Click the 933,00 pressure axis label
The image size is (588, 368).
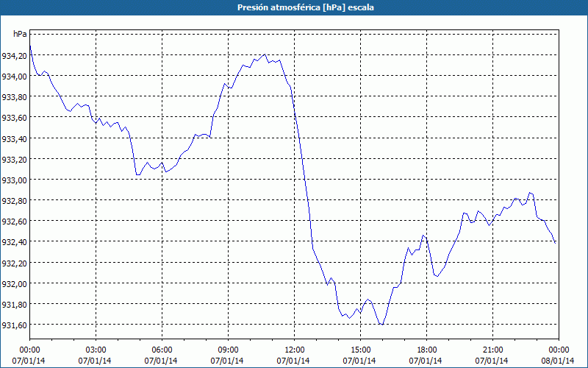tap(14, 180)
